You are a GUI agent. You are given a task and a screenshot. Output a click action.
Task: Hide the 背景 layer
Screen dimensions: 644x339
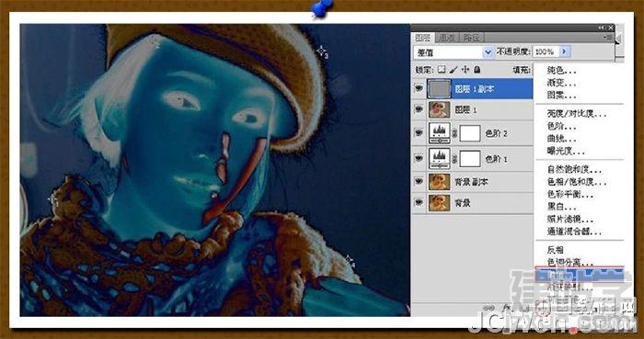pos(419,202)
